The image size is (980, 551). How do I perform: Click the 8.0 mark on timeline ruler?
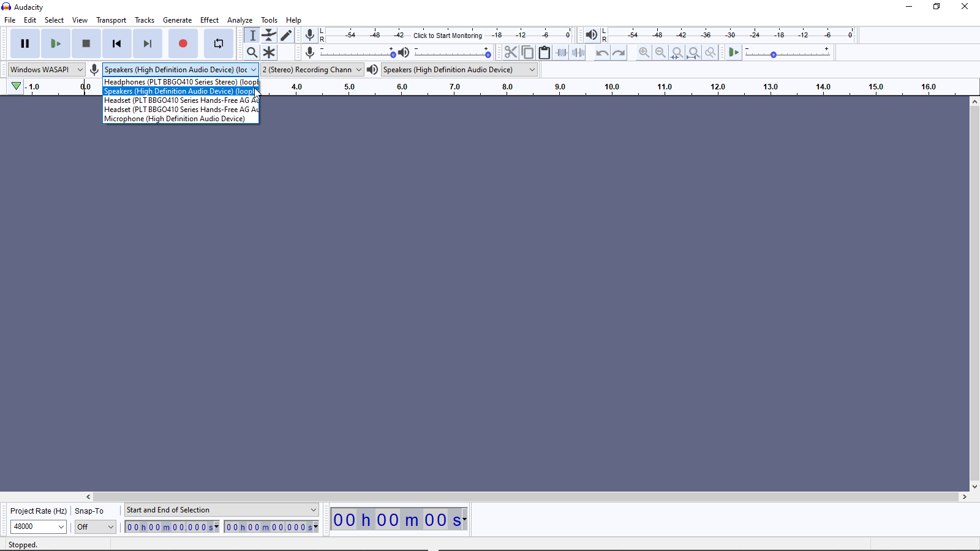pyautogui.click(x=507, y=87)
